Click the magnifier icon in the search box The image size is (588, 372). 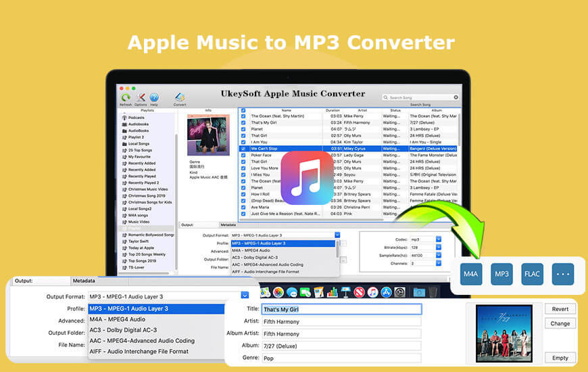[x=385, y=97]
